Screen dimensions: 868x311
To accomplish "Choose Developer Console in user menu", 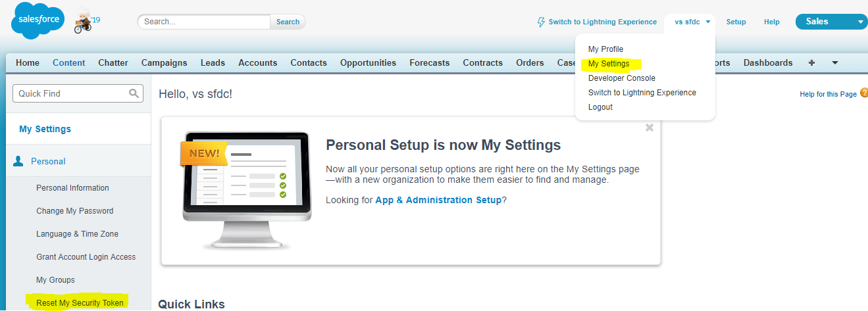I will 621,78.
